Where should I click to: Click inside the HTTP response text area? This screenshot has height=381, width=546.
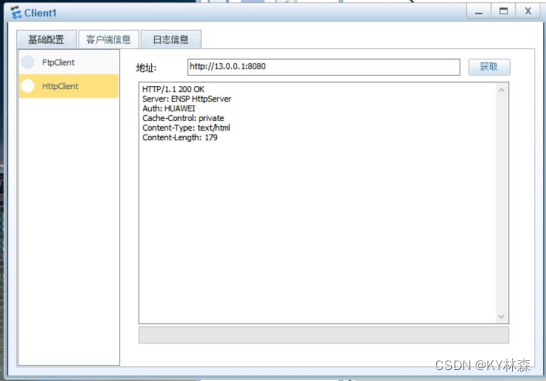tap(318, 203)
